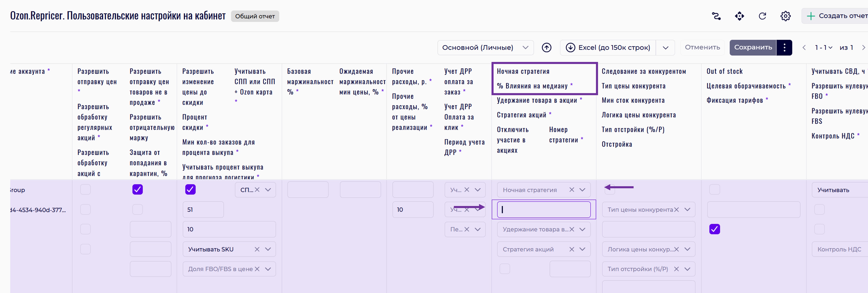Image resolution: width=868 pixels, height=293 pixels.
Task: Click the Отменить button
Action: coord(702,47)
